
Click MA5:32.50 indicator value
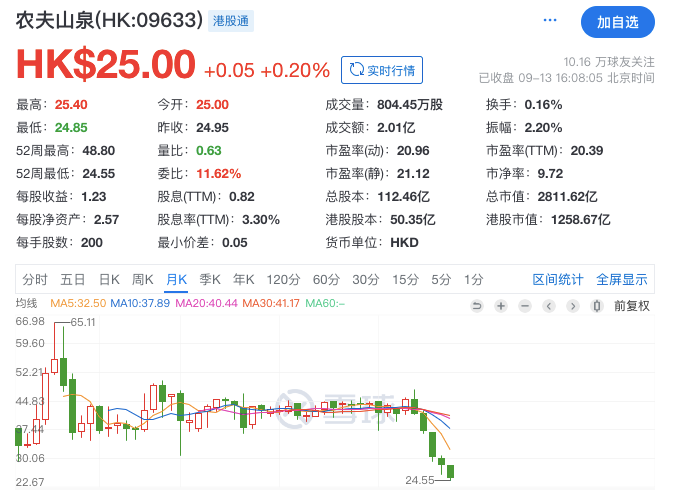coord(78,303)
